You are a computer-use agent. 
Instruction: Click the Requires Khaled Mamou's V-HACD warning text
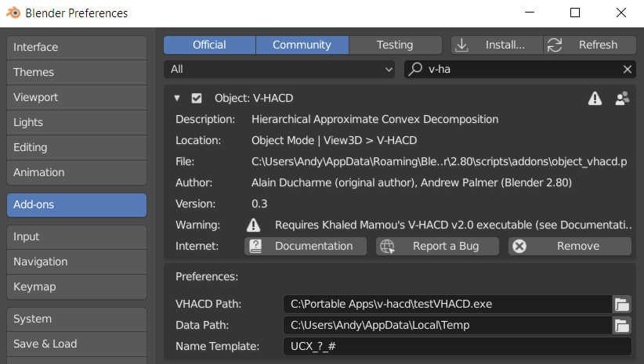coord(453,225)
